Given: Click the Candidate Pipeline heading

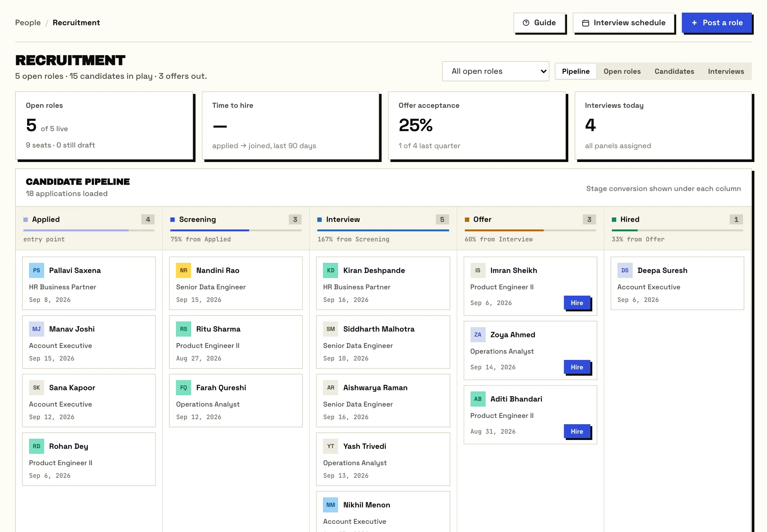Looking at the screenshot, I should 78,182.
